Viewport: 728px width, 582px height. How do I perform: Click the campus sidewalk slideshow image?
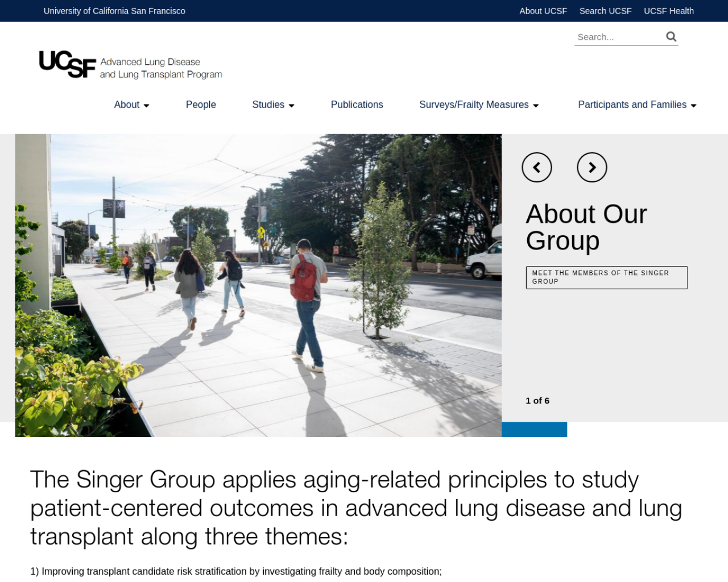click(258, 285)
